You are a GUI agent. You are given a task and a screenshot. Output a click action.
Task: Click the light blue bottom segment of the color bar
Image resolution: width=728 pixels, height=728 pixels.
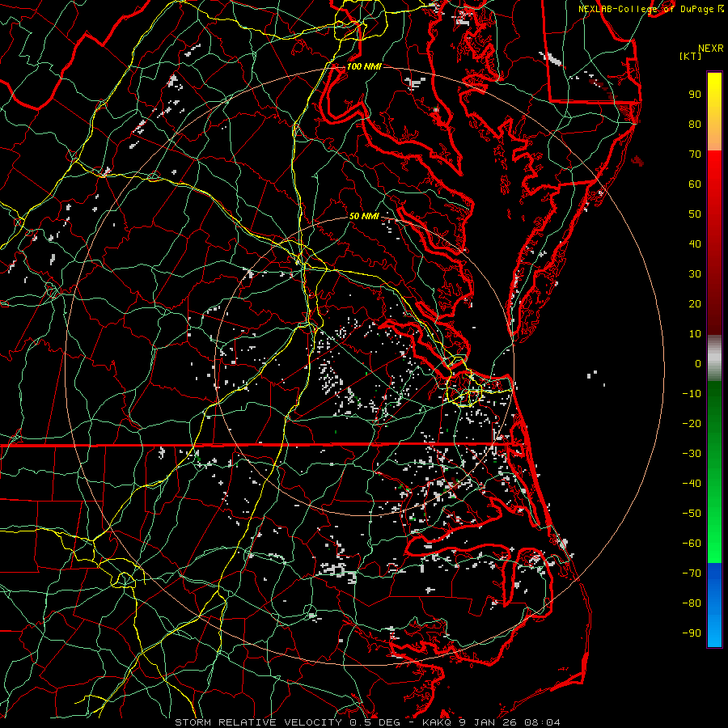pyautogui.click(x=714, y=632)
